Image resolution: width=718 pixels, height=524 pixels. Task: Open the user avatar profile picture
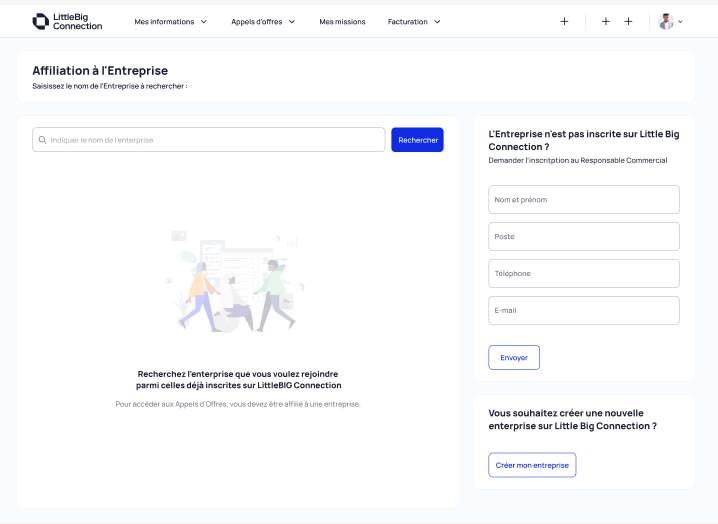[666, 22]
